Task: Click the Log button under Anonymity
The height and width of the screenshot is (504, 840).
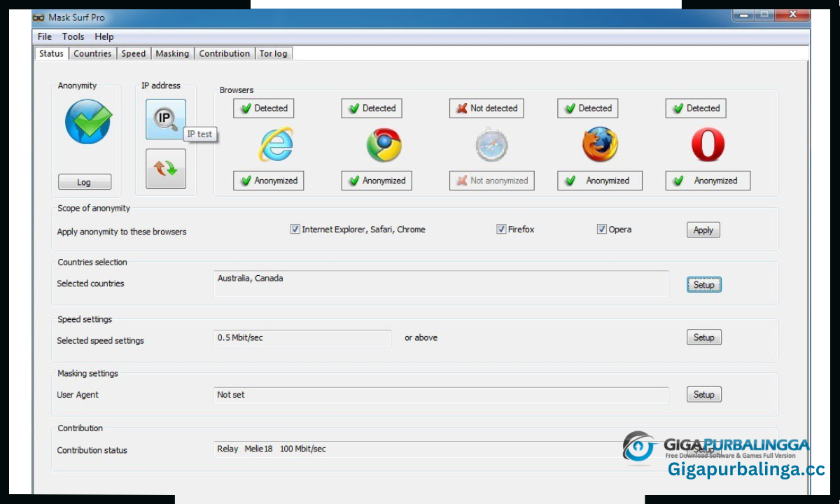Action: click(84, 182)
